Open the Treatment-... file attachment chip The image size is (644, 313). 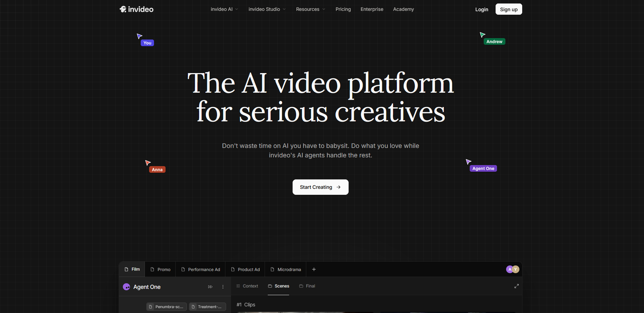coord(208,307)
